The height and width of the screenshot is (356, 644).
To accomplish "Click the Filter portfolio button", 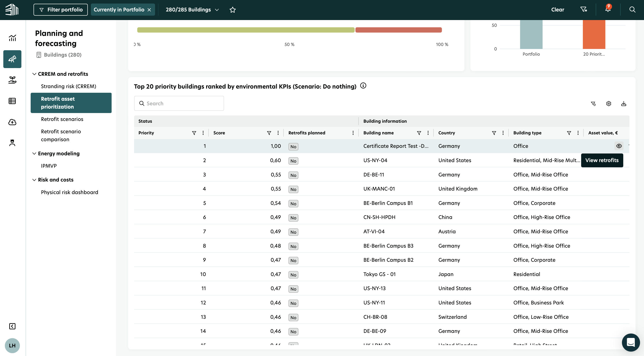I will pos(60,10).
